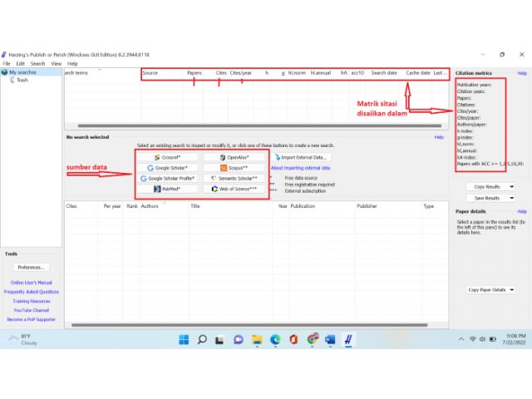Sort searches by Source column

pos(150,73)
